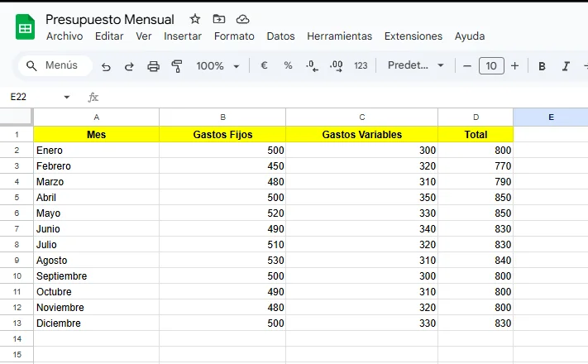Select the 770 total for Febrero
Image resolution: width=588 pixels, height=364 pixels.
click(476, 165)
